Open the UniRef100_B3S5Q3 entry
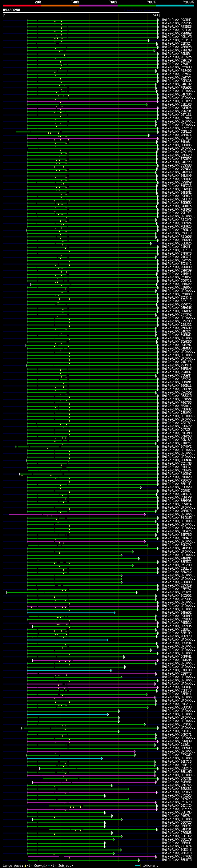 (x=177, y=165)
